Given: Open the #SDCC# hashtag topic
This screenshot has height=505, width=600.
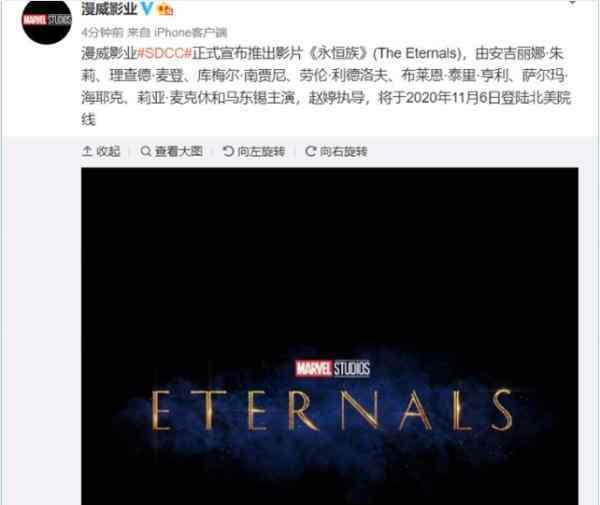Looking at the screenshot, I should [x=165, y=53].
